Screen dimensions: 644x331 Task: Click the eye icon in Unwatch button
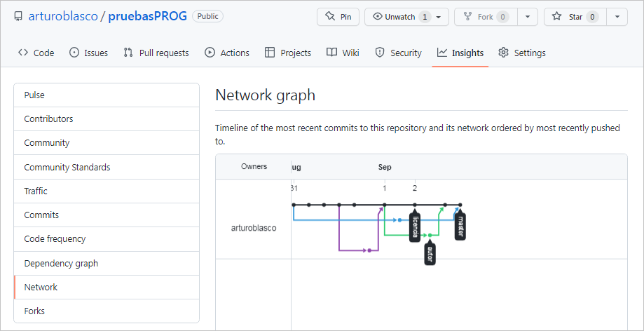[x=378, y=17]
